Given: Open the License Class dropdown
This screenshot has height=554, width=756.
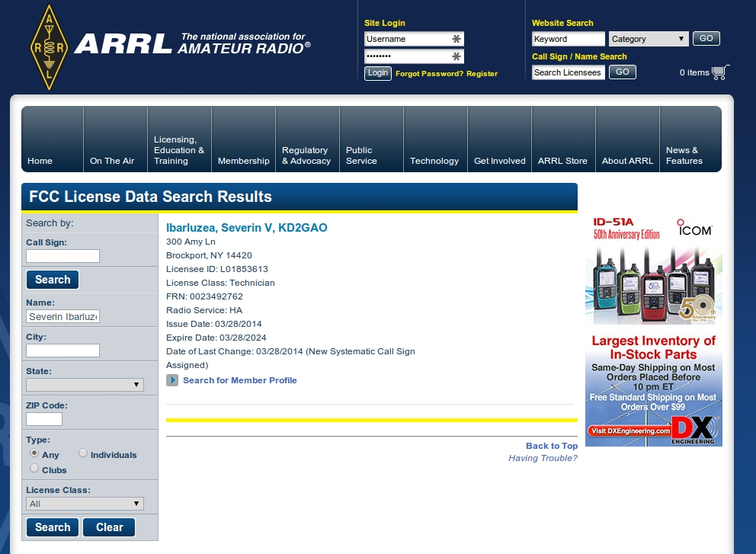Looking at the screenshot, I should [85, 504].
